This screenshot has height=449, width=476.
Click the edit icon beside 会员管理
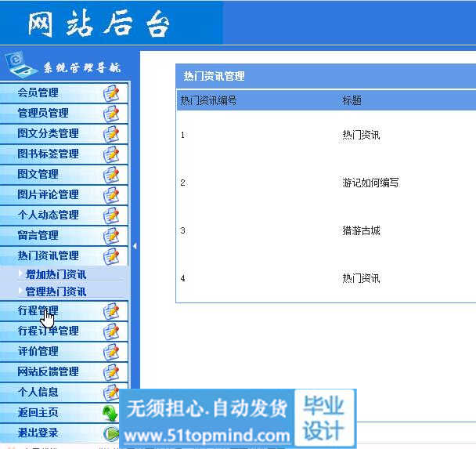pyautogui.click(x=111, y=92)
